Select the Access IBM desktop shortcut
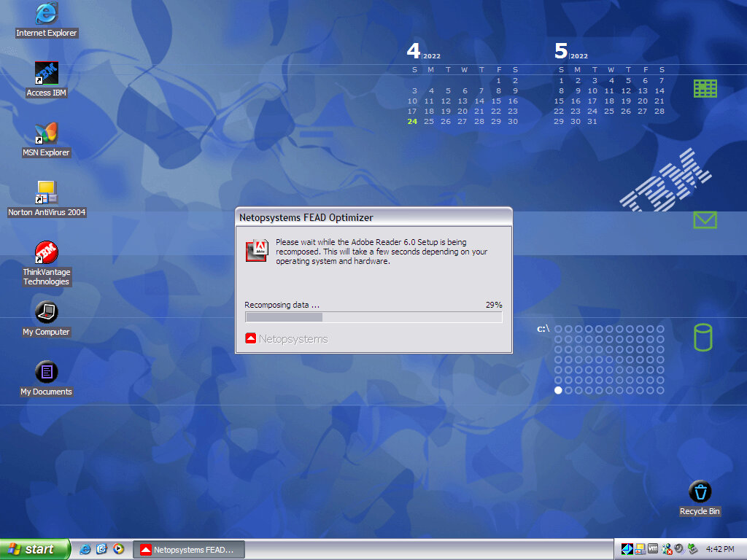Viewport: 747px width, 560px height. [x=46, y=74]
